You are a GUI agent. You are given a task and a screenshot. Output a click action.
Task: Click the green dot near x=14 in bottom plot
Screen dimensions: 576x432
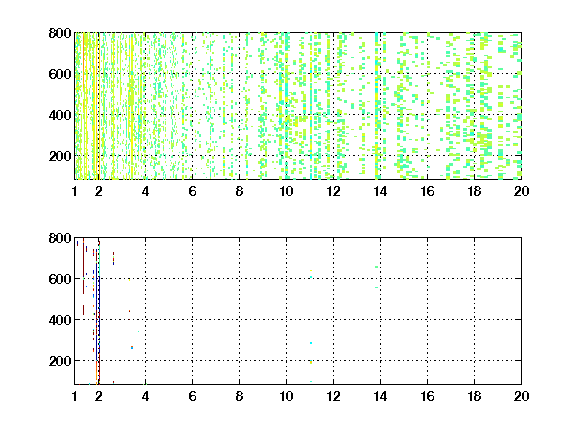point(377,267)
